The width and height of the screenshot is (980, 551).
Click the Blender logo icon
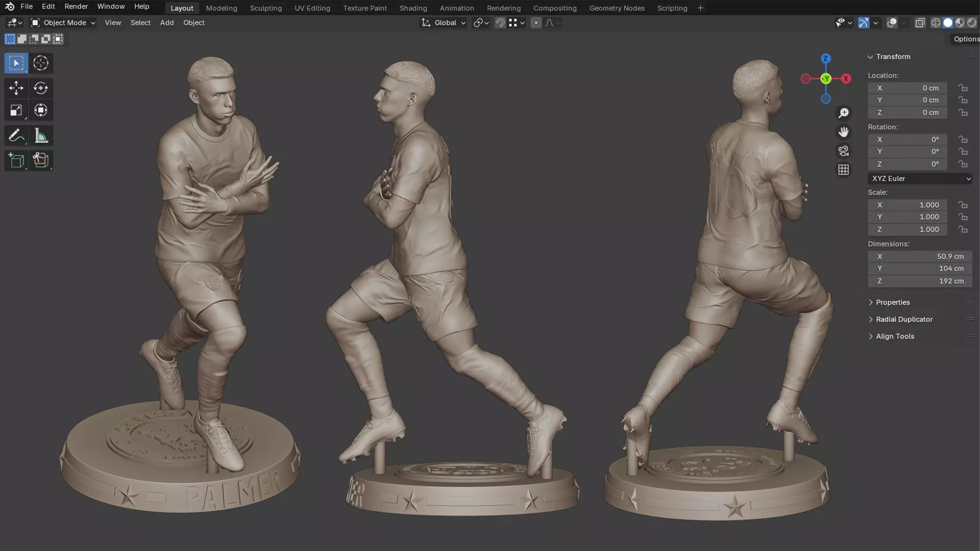pos(10,7)
